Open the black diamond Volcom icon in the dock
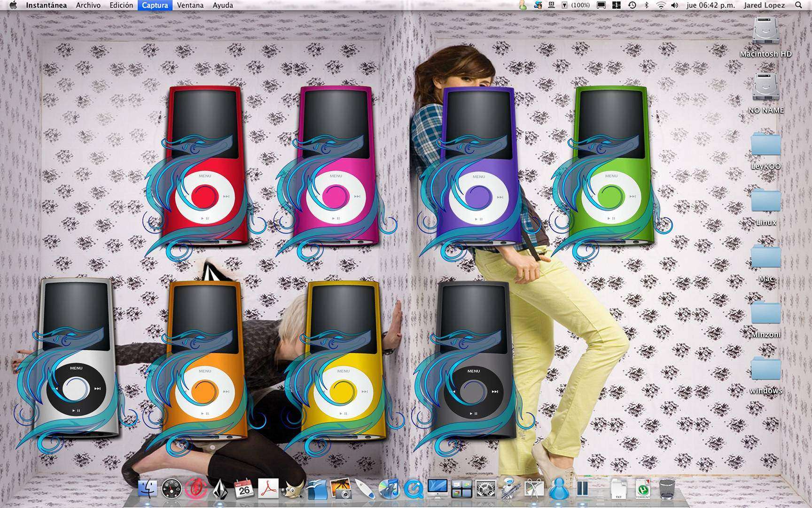812x508 pixels. [x=220, y=489]
